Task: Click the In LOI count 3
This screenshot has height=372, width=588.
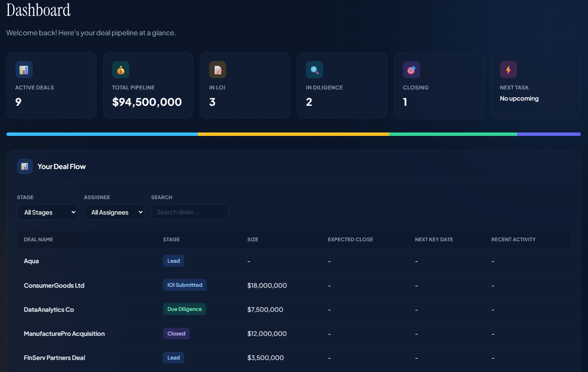Action: tap(212, 102)
